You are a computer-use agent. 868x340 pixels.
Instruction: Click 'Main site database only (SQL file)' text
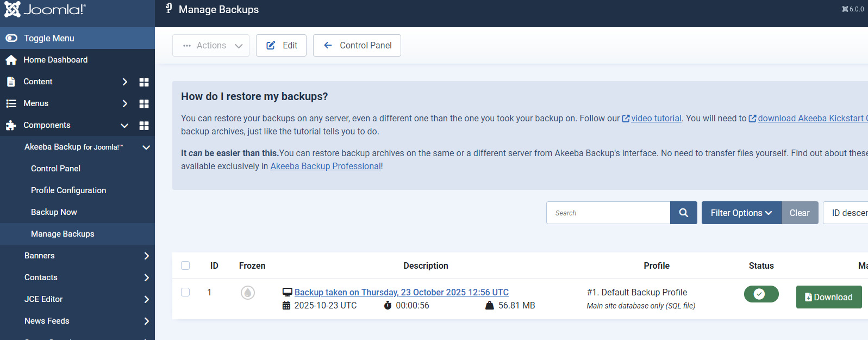click(641, 306)
